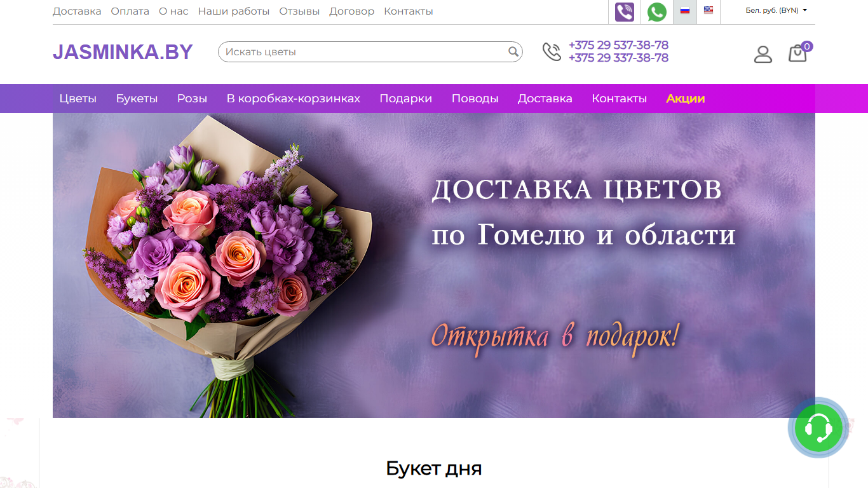Open the green headset support widget
Viewport: 868px width, 488px height.
coord(818,428)
